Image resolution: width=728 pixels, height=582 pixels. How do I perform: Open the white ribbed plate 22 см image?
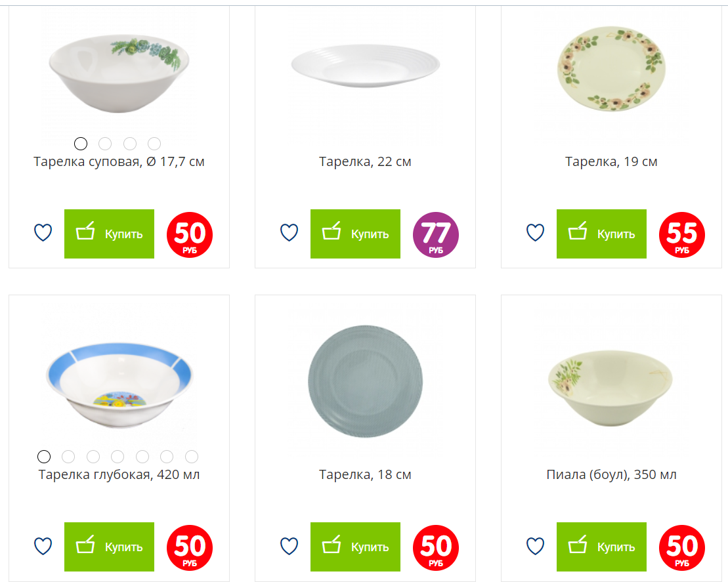(366, 66)
